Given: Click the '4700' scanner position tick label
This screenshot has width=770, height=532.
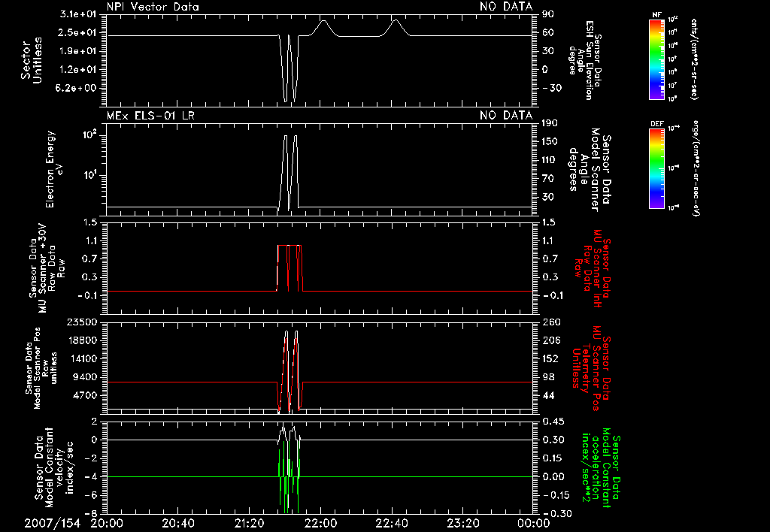Looking at the screenshot, I should tap(84, 396).
